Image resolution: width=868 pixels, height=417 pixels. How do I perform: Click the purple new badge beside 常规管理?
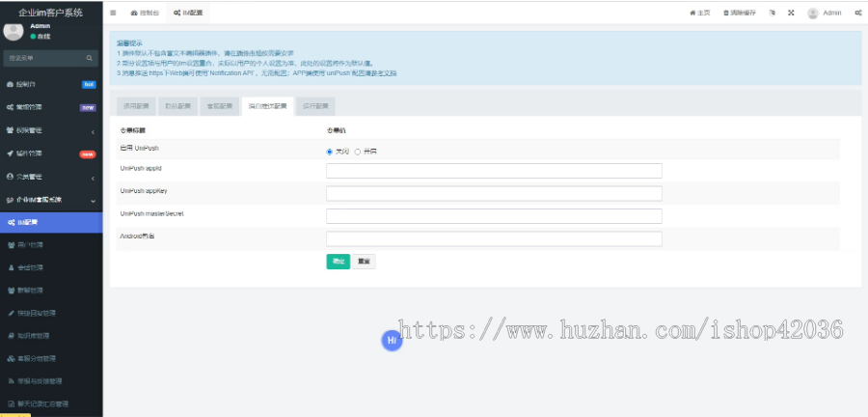88,108
